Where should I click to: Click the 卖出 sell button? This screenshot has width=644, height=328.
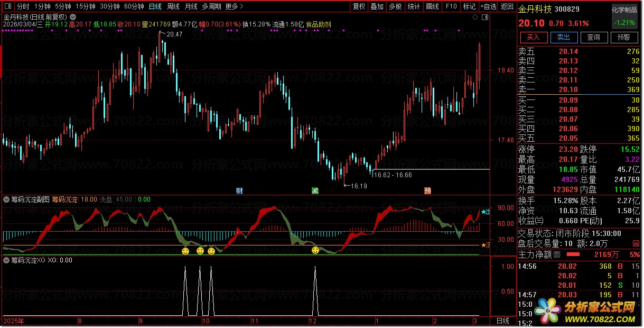563,37
